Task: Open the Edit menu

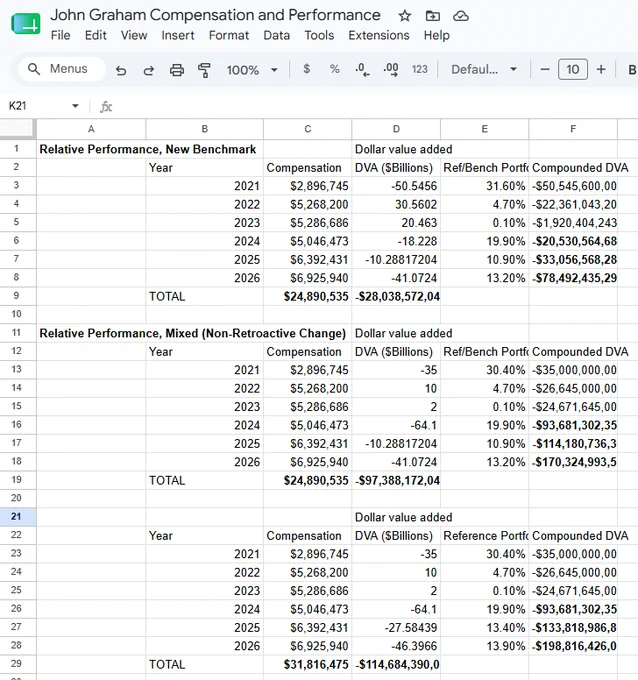Action: (95, 35)
